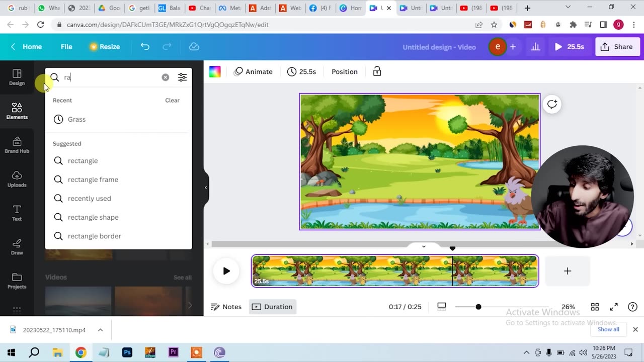Clear recent searches
This screenshot has width=644, height=362.
pos(172,100)
